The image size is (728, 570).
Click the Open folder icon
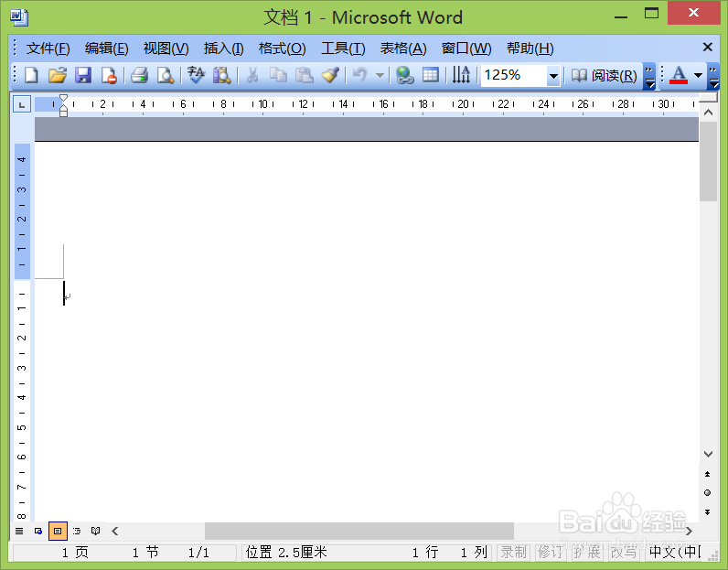pyautogui.click(x=57, y=75)
